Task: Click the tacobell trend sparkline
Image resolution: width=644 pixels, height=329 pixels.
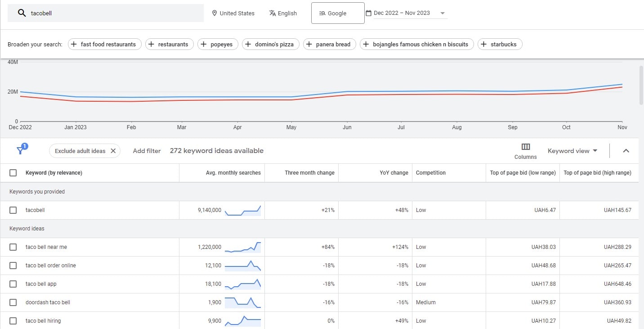Action: [243, 210]
